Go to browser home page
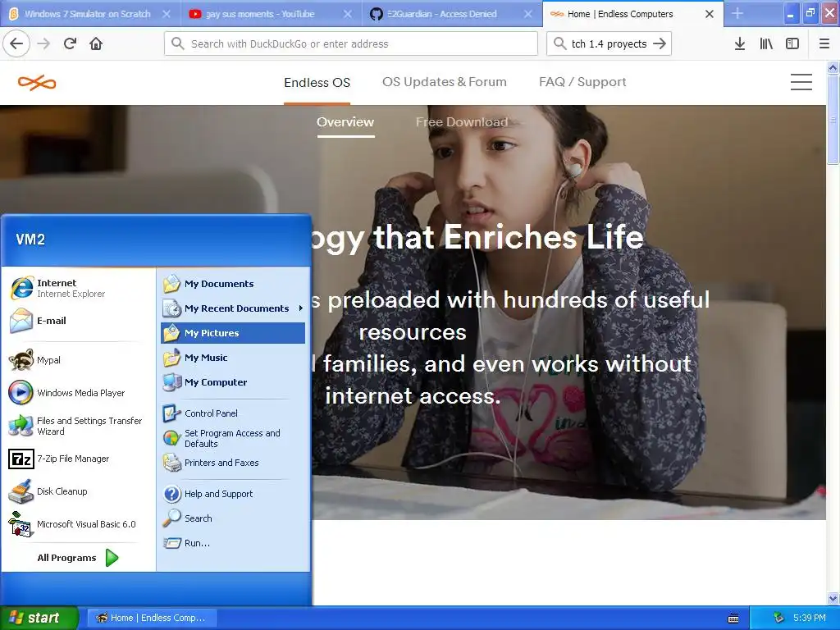This screenshot has height=630, width=840. [x=96, y=44]
